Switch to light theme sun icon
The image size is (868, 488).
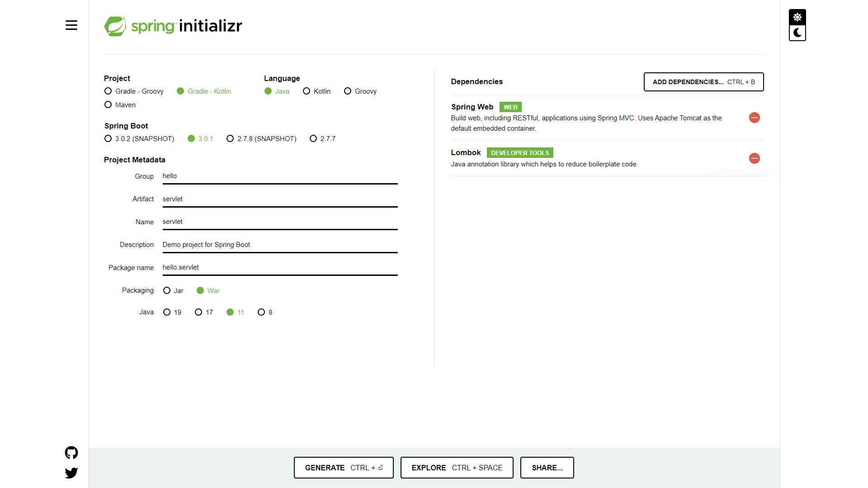(797, 17)
